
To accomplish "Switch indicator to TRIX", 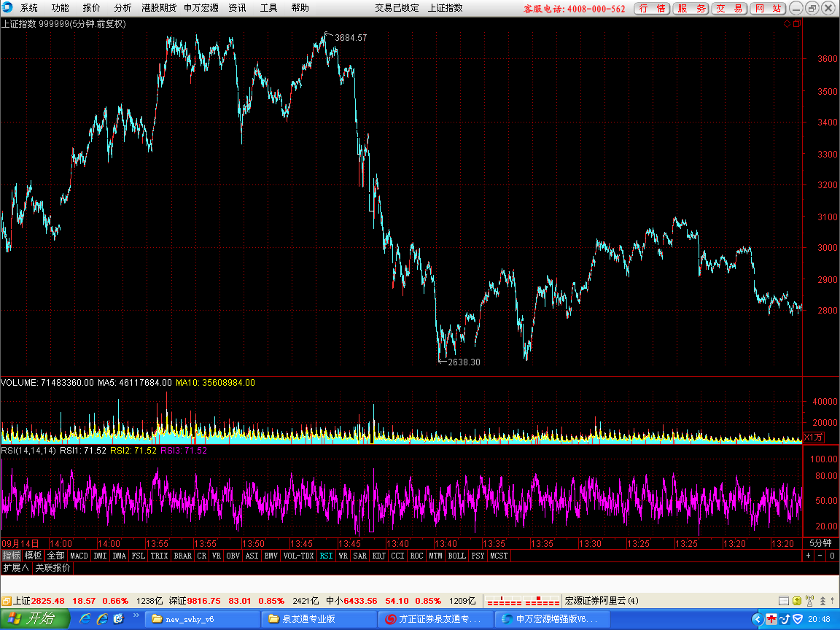I will (x=159, y=556).
